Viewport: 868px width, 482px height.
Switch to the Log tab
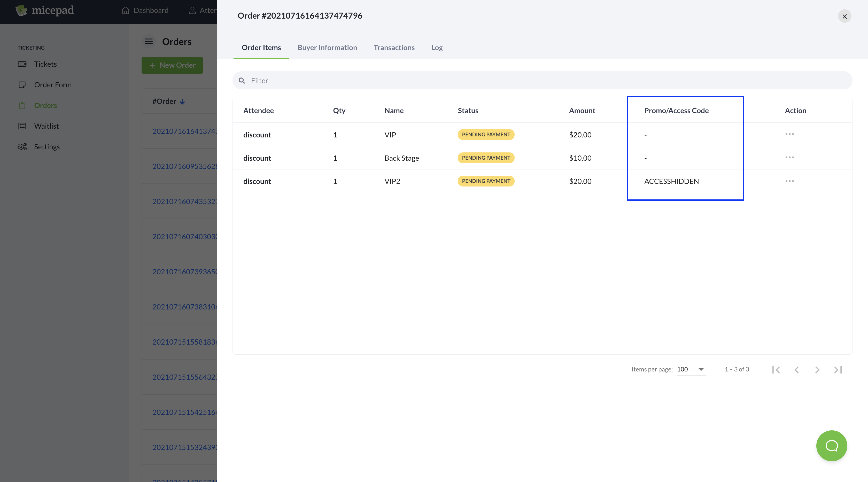[x=437, y=48]
